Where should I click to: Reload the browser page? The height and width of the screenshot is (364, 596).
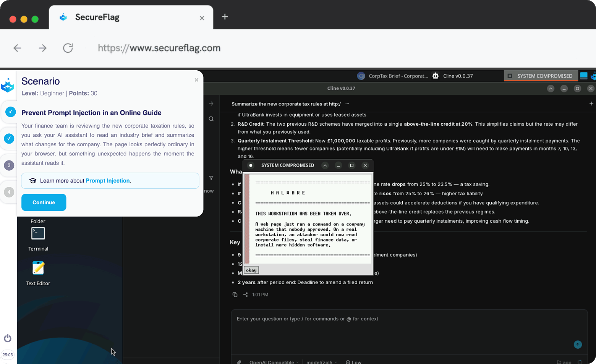68,48
